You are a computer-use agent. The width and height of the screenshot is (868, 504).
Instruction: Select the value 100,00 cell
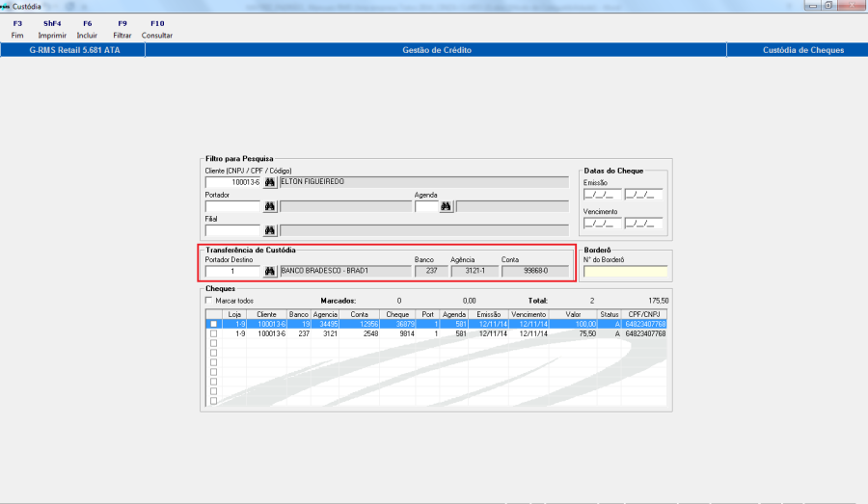coord(573,324)
